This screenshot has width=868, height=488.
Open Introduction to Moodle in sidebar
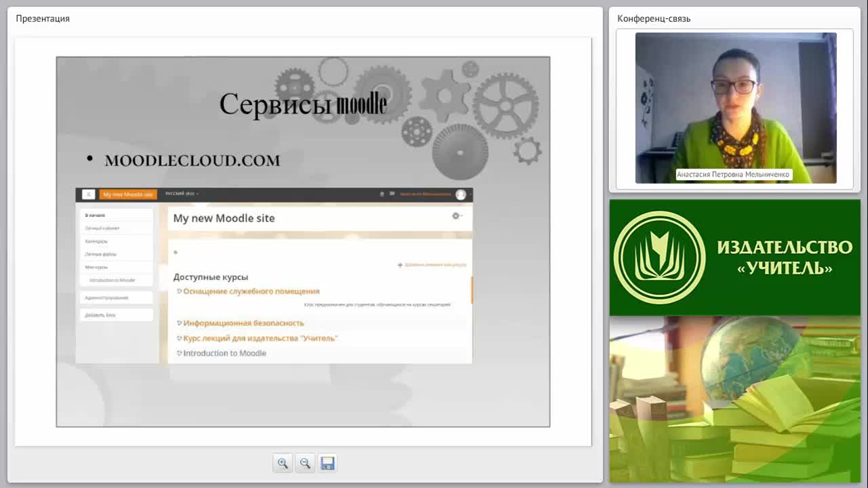(112, 280)
